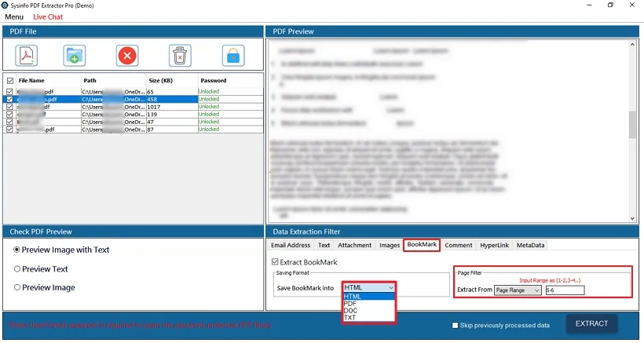
Task: Uncheck the file row sized 458 KB
Action: tap(10, 99)
